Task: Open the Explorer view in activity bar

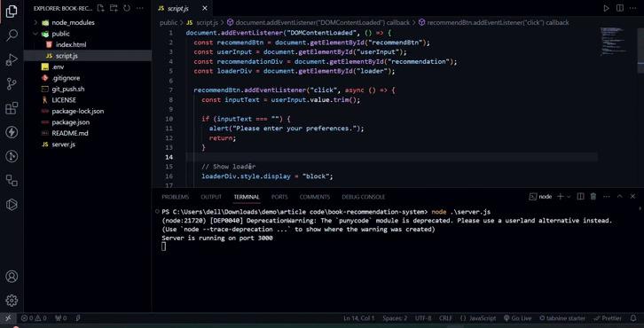Action: click(x=12, y=12)
